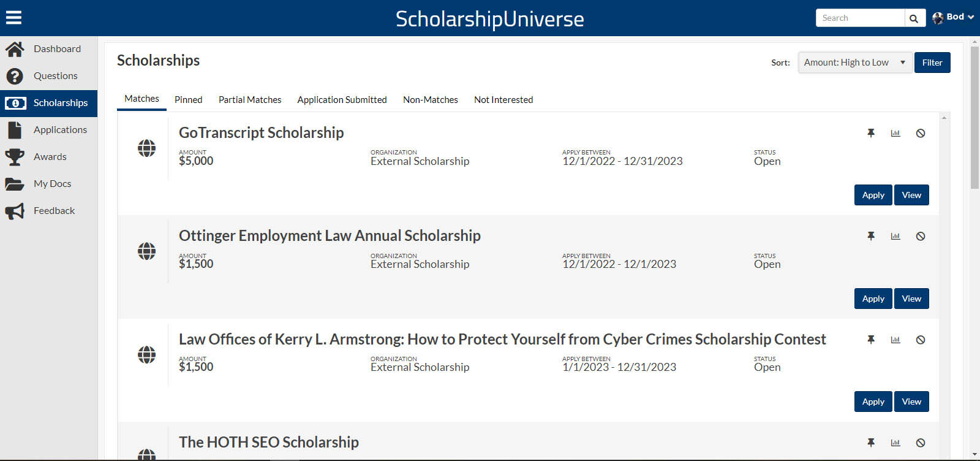Pin the GoTranscript Scholarship
Screen dimensions: 980x461
pos(871,133)
